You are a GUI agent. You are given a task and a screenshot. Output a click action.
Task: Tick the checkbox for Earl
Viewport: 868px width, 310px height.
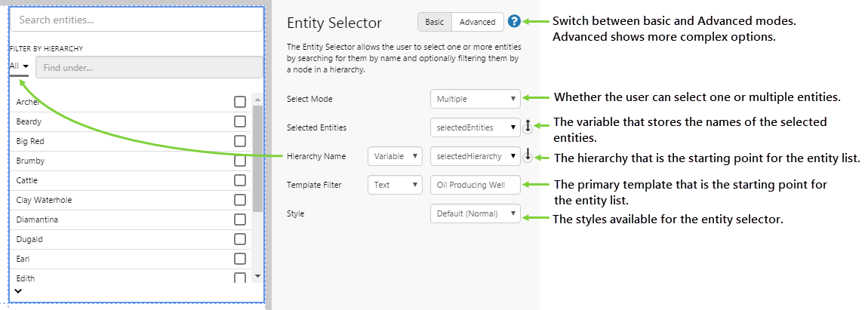[x=240, y=259]
